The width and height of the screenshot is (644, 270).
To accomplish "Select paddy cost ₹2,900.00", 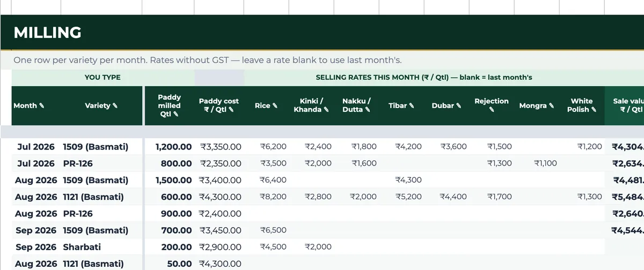I will coord(220,247).
